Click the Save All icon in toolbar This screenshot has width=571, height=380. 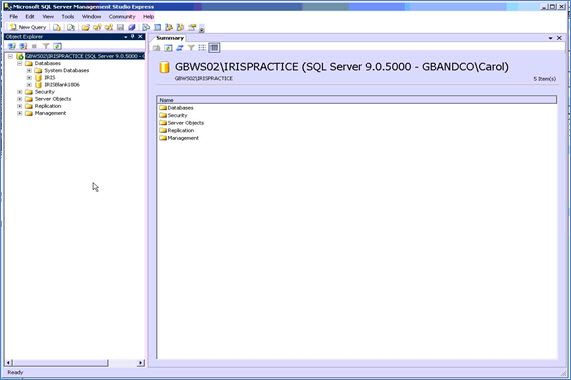pyautogui.click(x=132, y=27)
